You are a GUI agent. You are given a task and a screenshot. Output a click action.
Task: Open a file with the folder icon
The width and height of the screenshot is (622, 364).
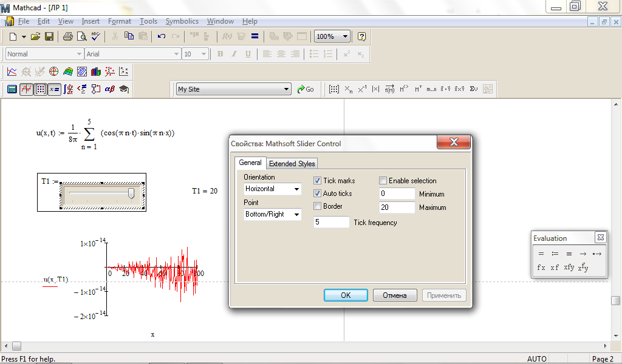coord(36,36)
